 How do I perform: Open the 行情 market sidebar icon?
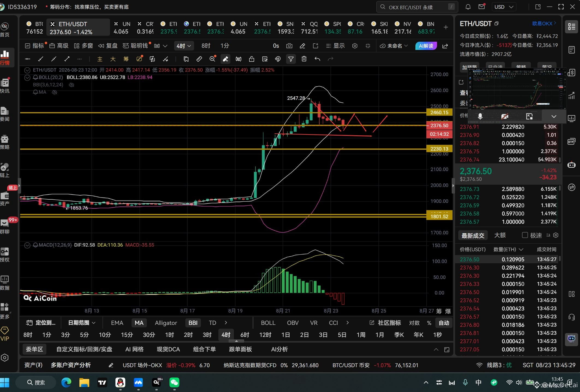[5, 57]
